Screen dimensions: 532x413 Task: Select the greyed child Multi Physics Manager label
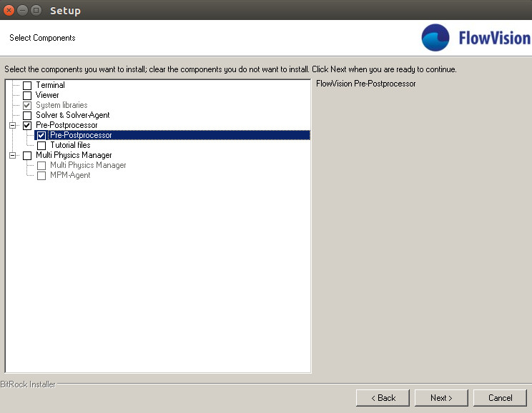tap(88, 165)
